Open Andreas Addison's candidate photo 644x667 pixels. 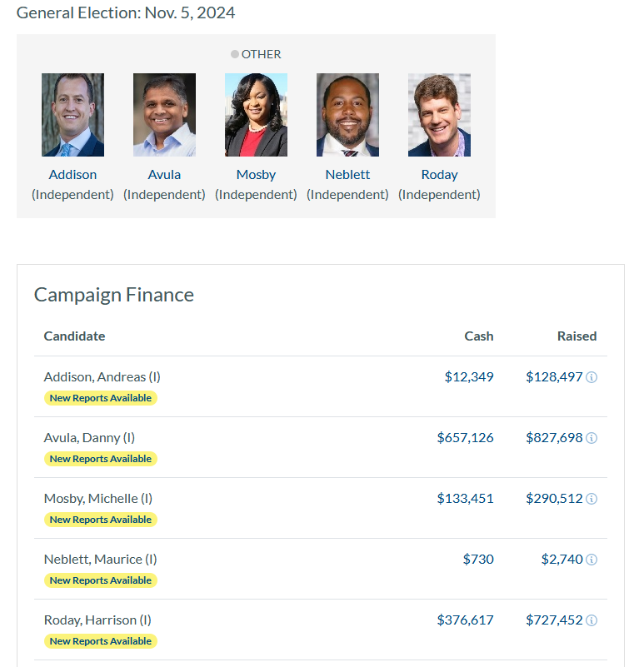click(72, 115)
